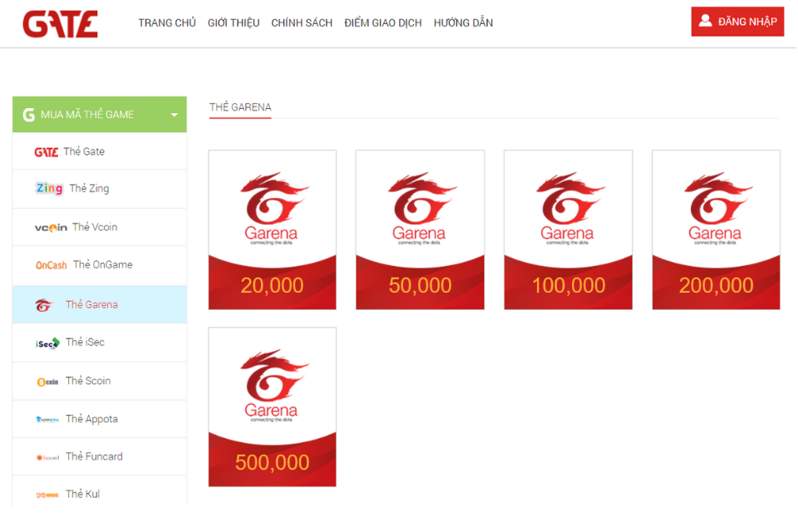This screenshot has width=798, height=532.
Task: Click the user icon in ĐĂNG NHẬP button
Action: 705,21
